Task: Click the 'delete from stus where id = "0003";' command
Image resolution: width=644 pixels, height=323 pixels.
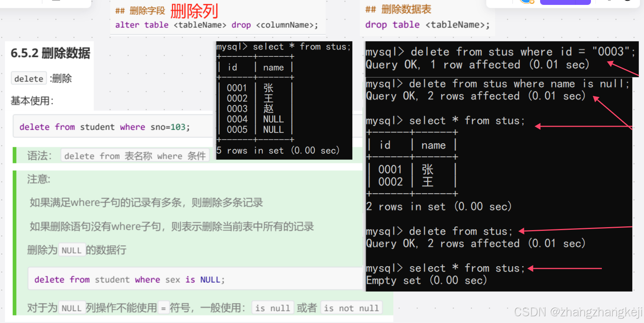Action: pos(523,52)
